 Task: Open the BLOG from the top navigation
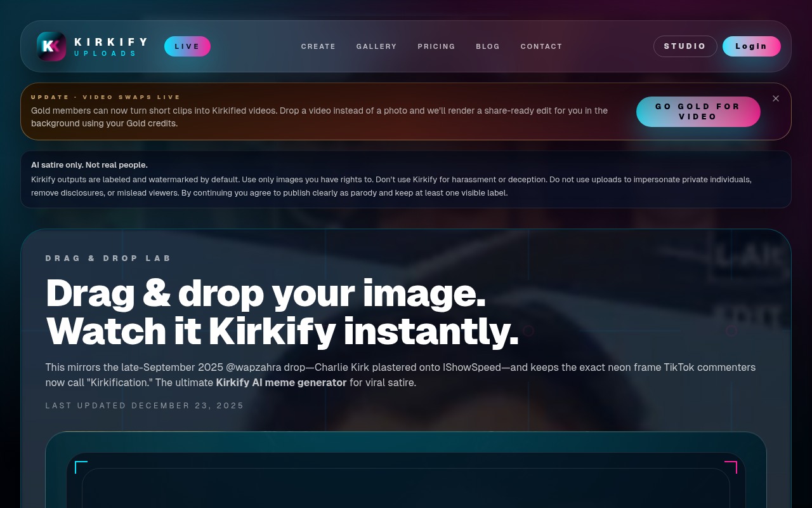(x=488, y=46)
